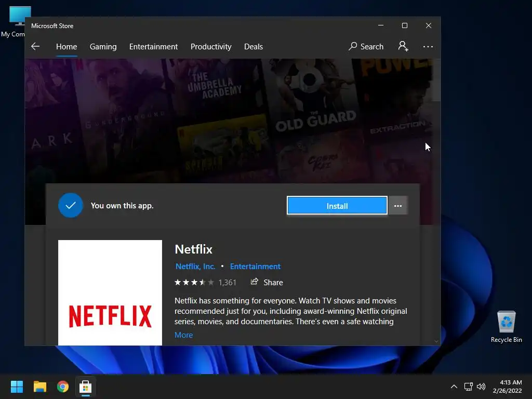Screen dimensions: 532x399
Task: Maximize the Microsoft Store window
Action: pyautogui.click(x=404, y=25)
